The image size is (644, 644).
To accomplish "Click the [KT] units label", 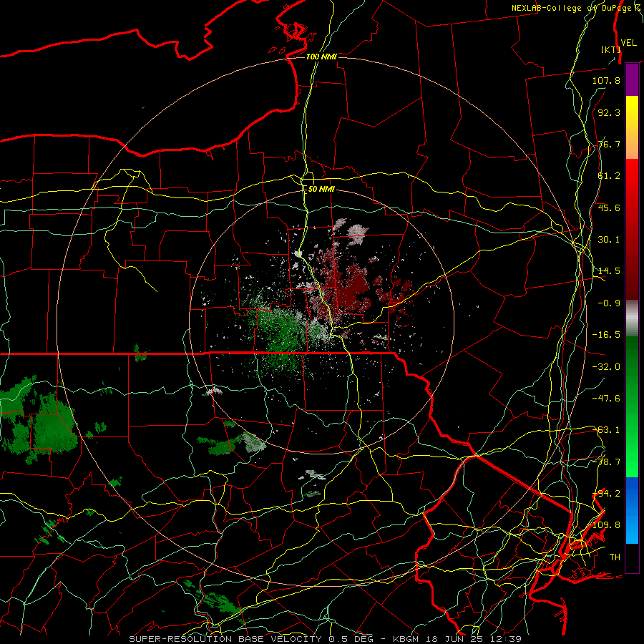I will pos(610,49).
